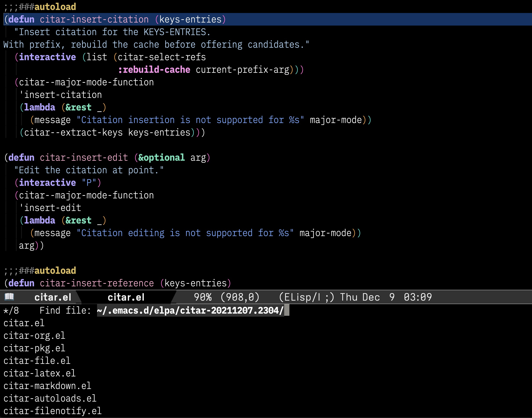
Task: Click the &optional keyword in citar-insert-edit
Action: point(162,157)
